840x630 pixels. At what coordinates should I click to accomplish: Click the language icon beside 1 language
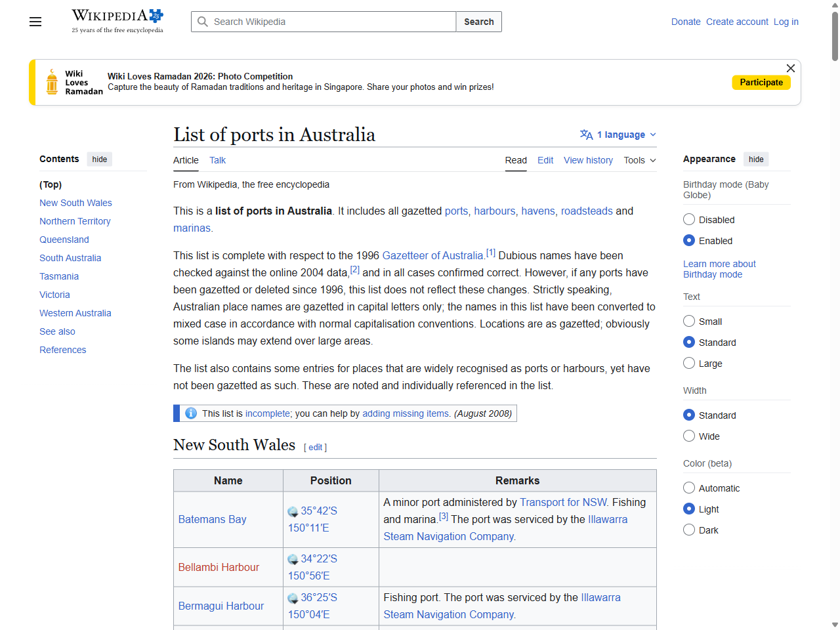point(585,135)
